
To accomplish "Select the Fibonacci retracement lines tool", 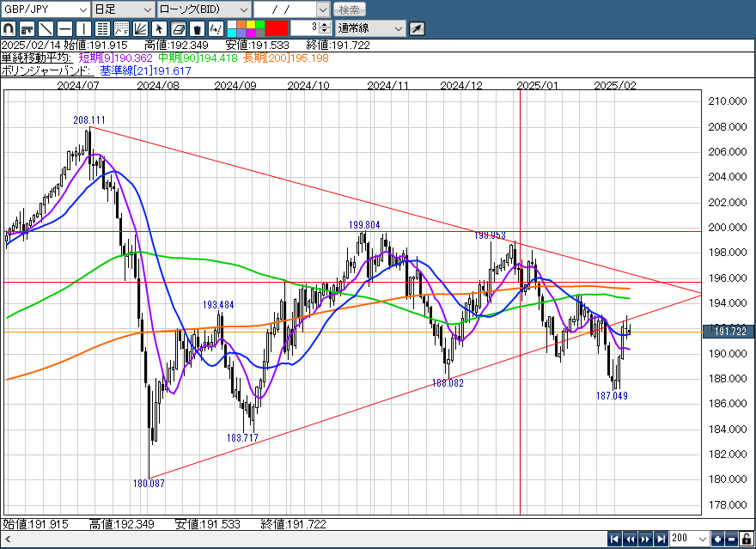I will coord(102,28).
